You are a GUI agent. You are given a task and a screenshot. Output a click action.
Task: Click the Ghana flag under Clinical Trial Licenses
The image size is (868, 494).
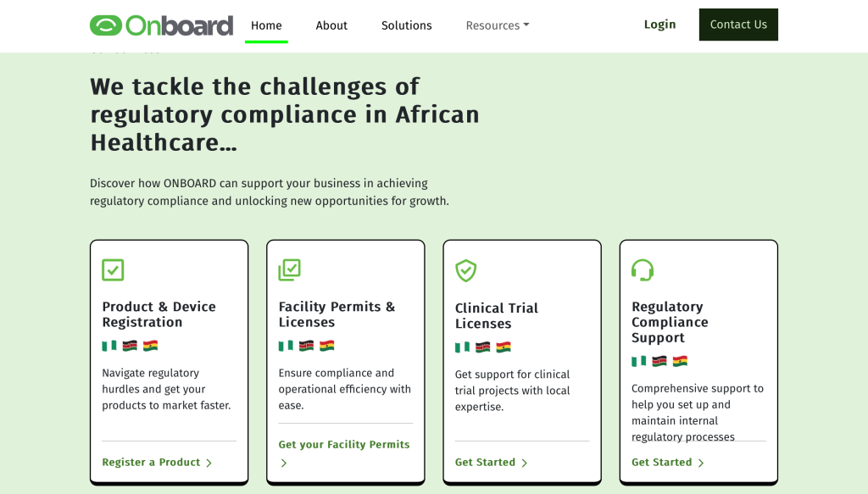pyautogui.click(x=504, y=347)
